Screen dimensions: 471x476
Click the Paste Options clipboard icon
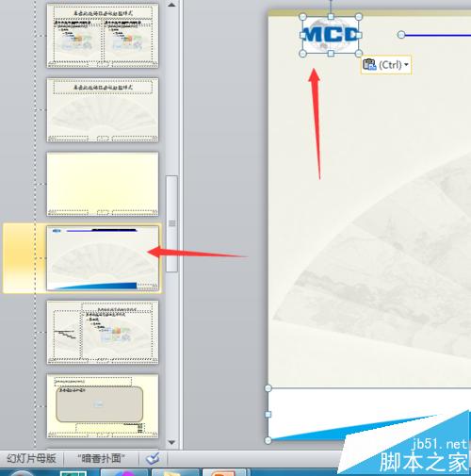(369, 65)
